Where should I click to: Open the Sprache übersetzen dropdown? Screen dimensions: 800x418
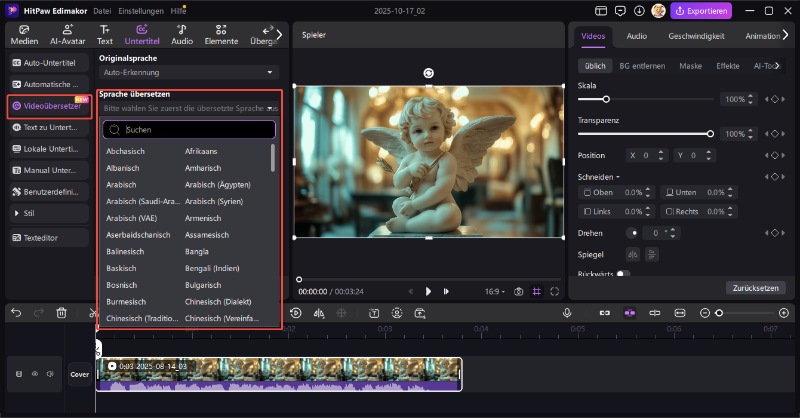point(189,108)
